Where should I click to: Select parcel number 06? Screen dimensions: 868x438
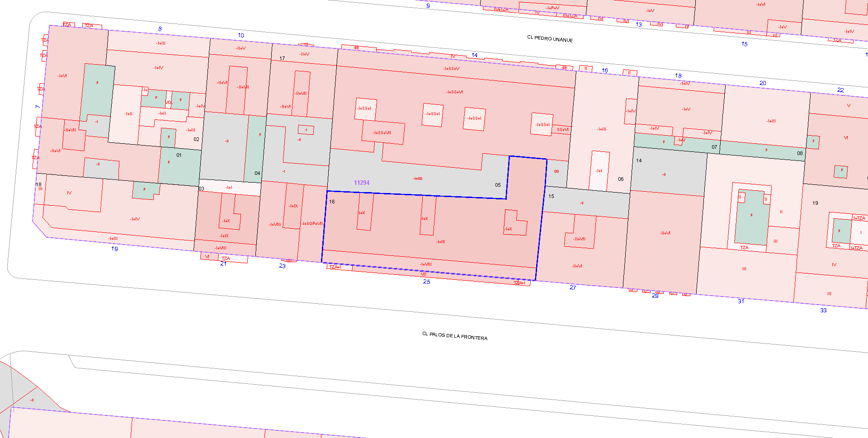[x=621, y=179]
